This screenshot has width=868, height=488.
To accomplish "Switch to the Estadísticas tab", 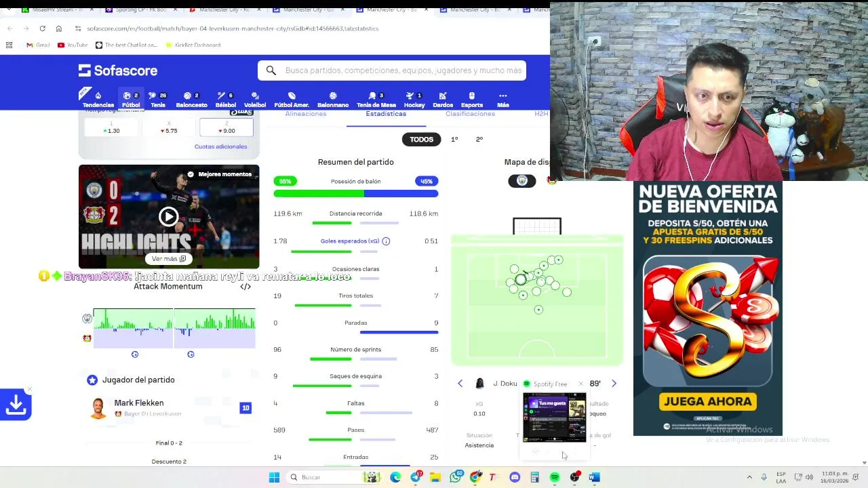I will pos(386,114).
